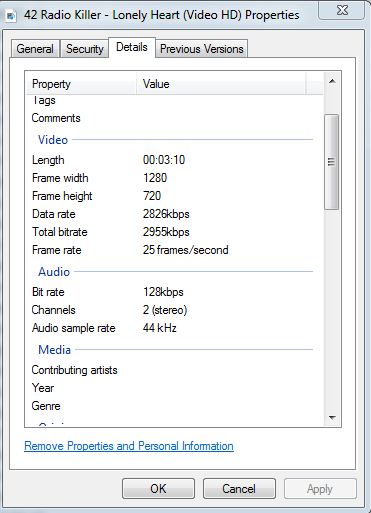371x513 pixels.
Task: Click the 44 kHz sample rate value
Action: pyautogui.click(x=160, y=328)
